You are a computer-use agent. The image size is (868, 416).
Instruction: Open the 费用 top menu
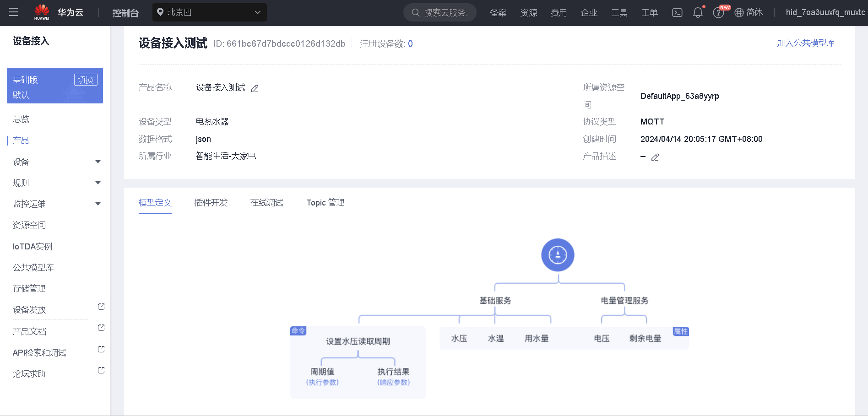point(559,12)
